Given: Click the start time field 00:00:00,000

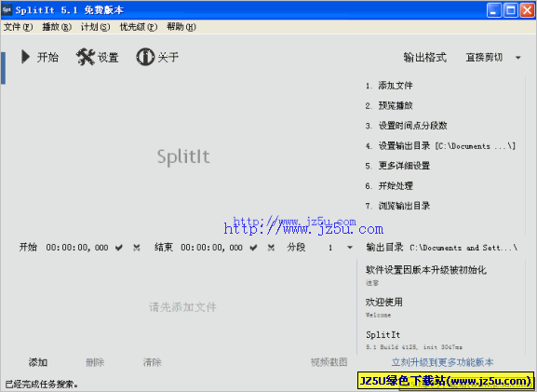Looking at the screenshot, I should pyautogui.click(x=77, y=248).
